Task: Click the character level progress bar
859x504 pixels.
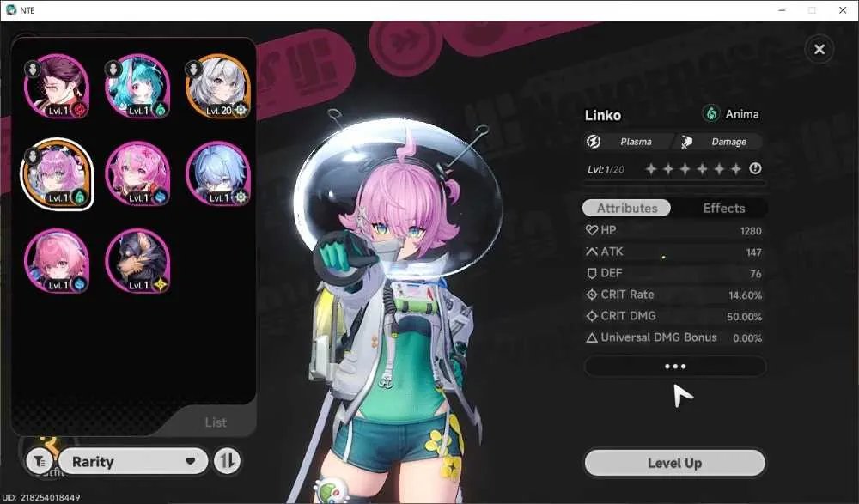Action: tap(675, 184)
